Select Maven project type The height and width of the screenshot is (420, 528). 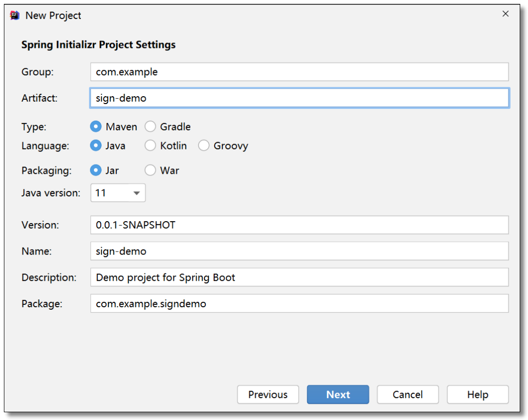[96, 126]
